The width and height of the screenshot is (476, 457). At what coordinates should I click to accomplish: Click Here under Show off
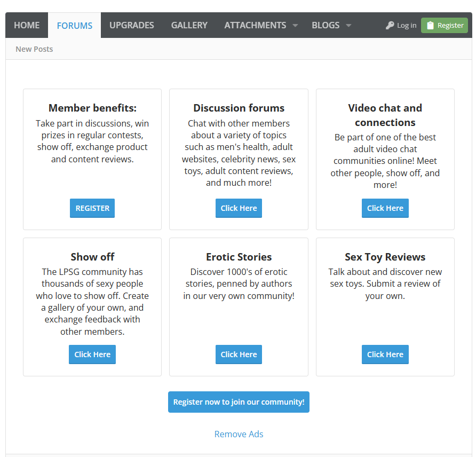[x=92, y=354]
